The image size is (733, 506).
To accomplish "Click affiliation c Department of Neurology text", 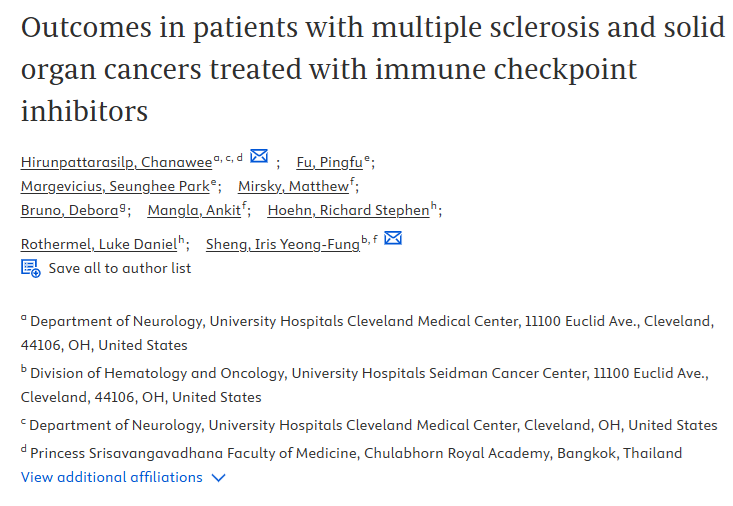I will pos(369,425).
